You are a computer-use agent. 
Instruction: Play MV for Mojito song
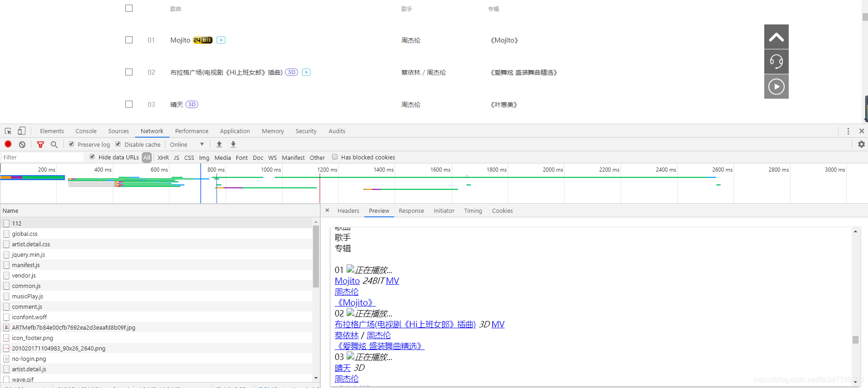(x=221, y=40)
